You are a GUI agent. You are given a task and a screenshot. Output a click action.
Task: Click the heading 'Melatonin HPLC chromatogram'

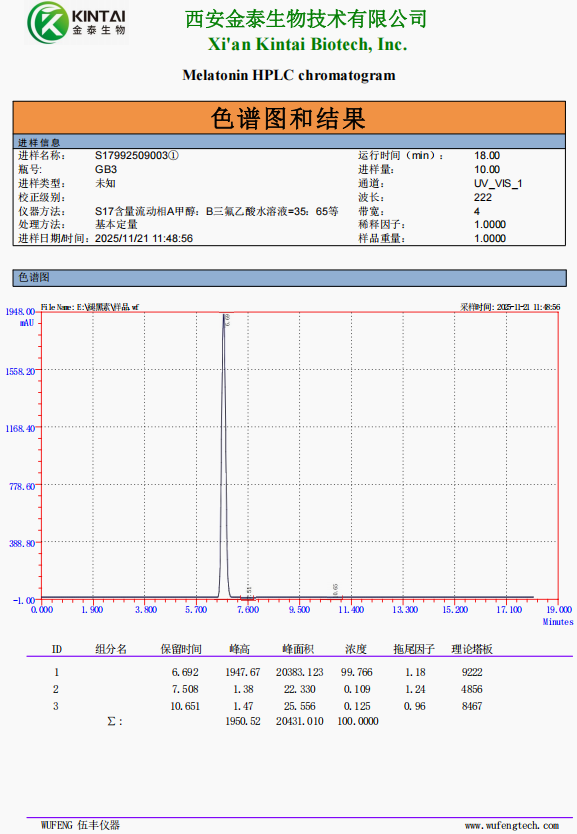point(289,75)
